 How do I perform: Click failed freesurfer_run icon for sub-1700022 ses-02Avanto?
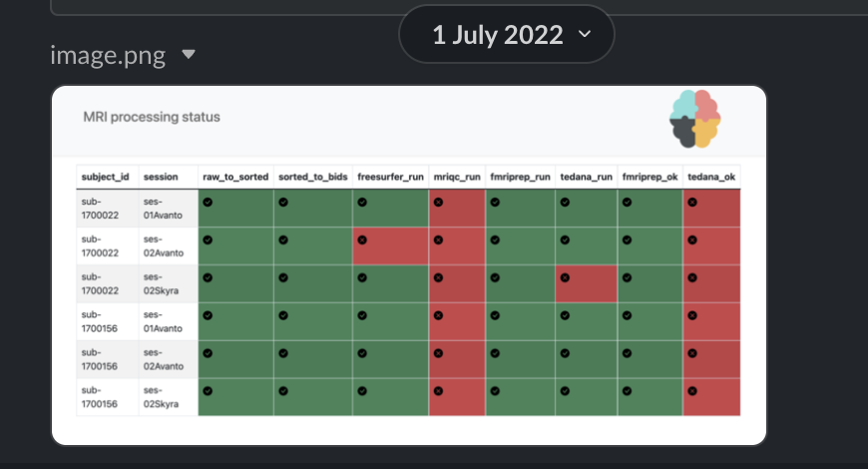click(x=362, y=239)
